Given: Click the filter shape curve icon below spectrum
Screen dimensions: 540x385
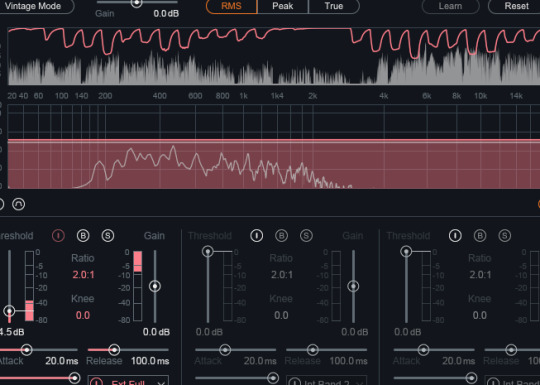Looking at the screenshot, I should point(19,204).
